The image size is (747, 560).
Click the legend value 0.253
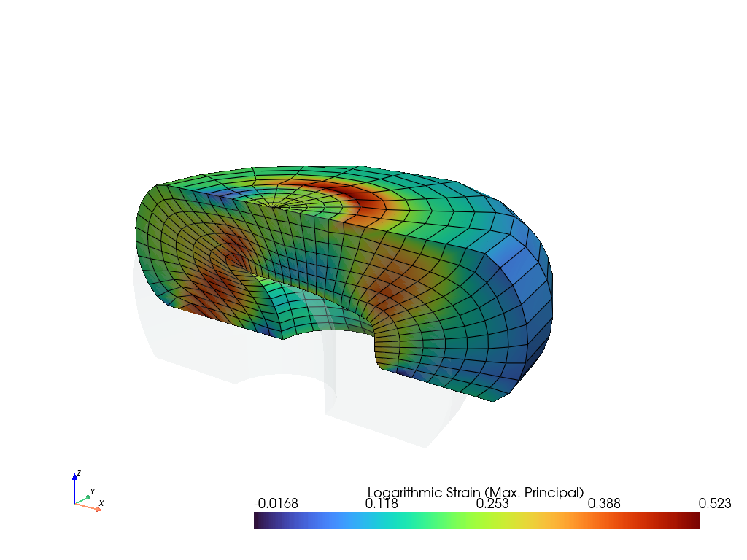coord(492,504)
